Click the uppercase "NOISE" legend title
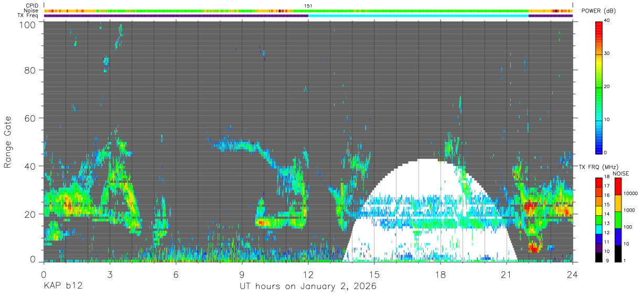This screenshot has width=644, height=297. pos(620,173)
